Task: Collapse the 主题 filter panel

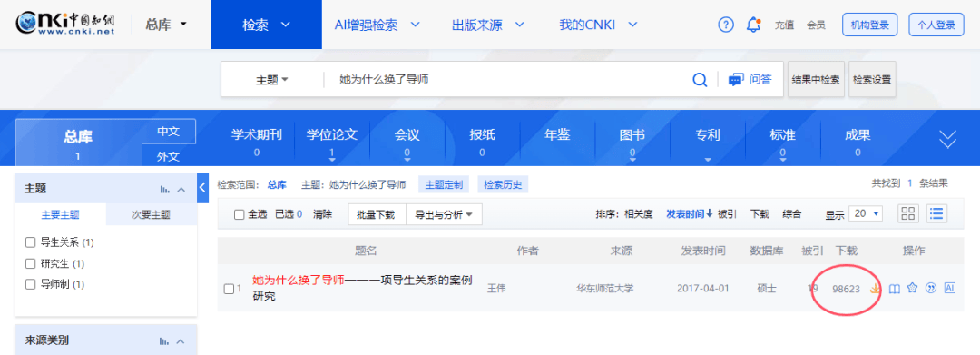Action: (x=181, y=190)
